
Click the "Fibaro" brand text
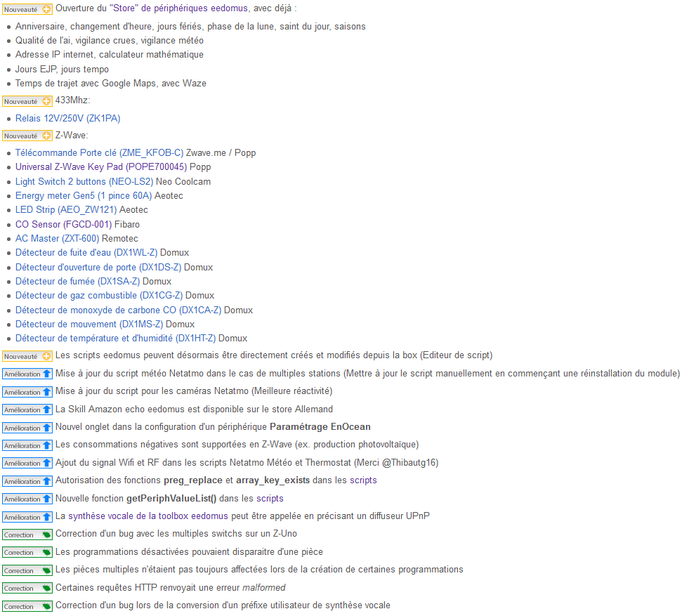tap(127, 224)
